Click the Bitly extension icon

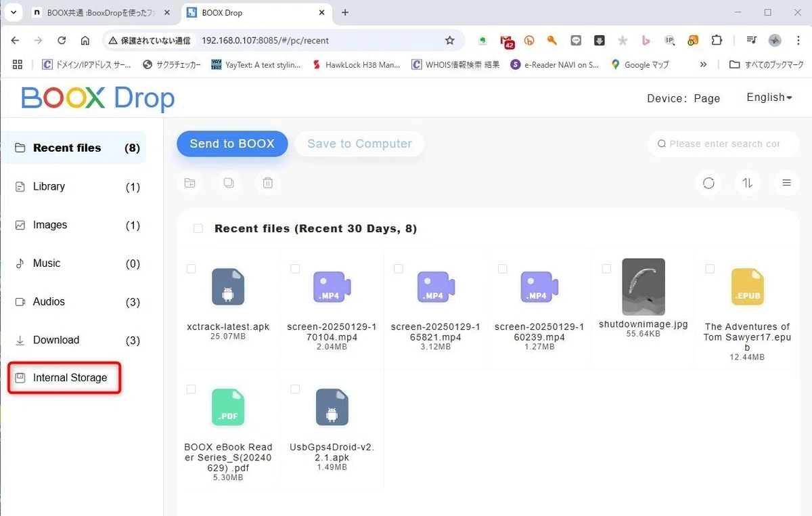529,41
